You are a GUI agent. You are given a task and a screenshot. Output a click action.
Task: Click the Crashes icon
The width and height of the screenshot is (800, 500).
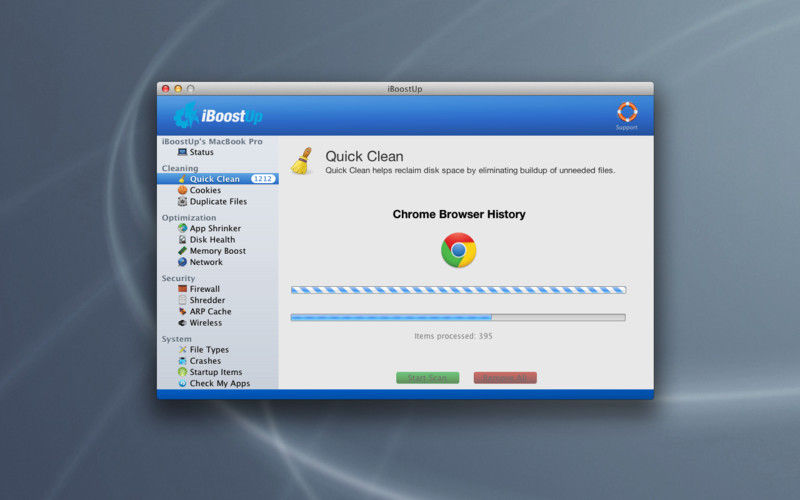tap(182, 361)
